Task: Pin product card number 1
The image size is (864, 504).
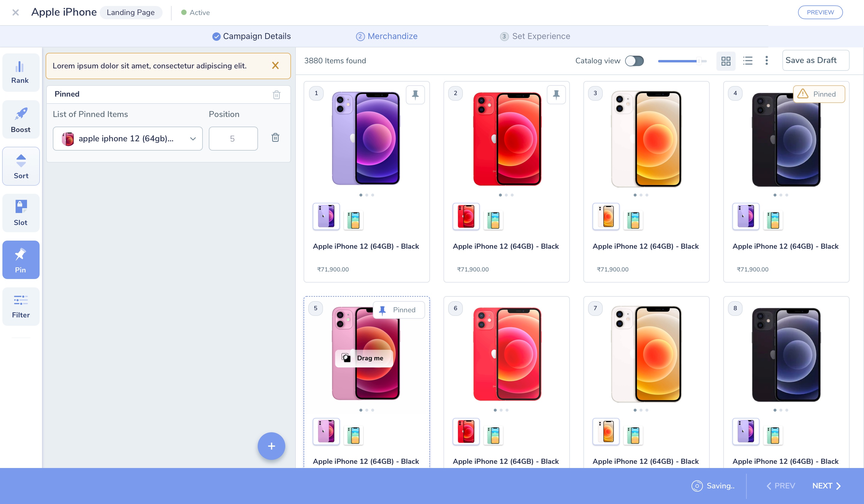Action: (x=415, y=94)
